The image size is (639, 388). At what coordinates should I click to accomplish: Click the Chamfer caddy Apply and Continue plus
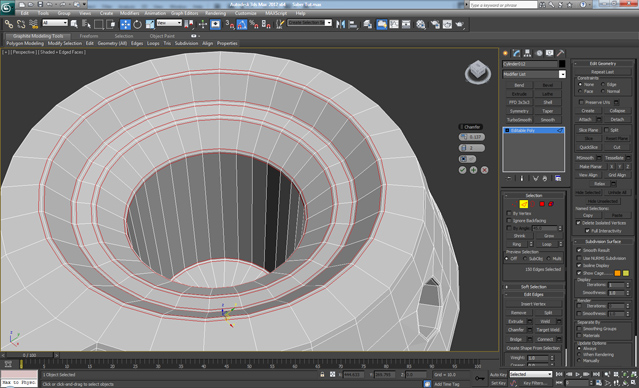(474, 170)
